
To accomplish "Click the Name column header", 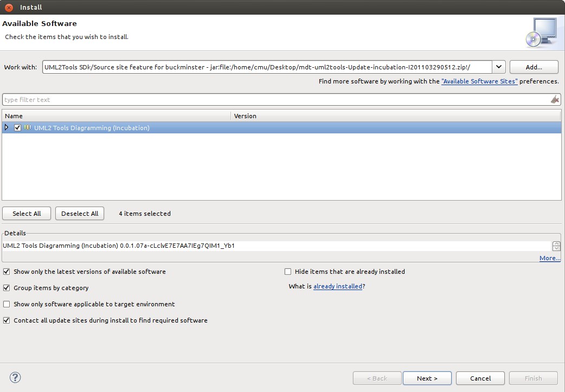I will 116,116.
